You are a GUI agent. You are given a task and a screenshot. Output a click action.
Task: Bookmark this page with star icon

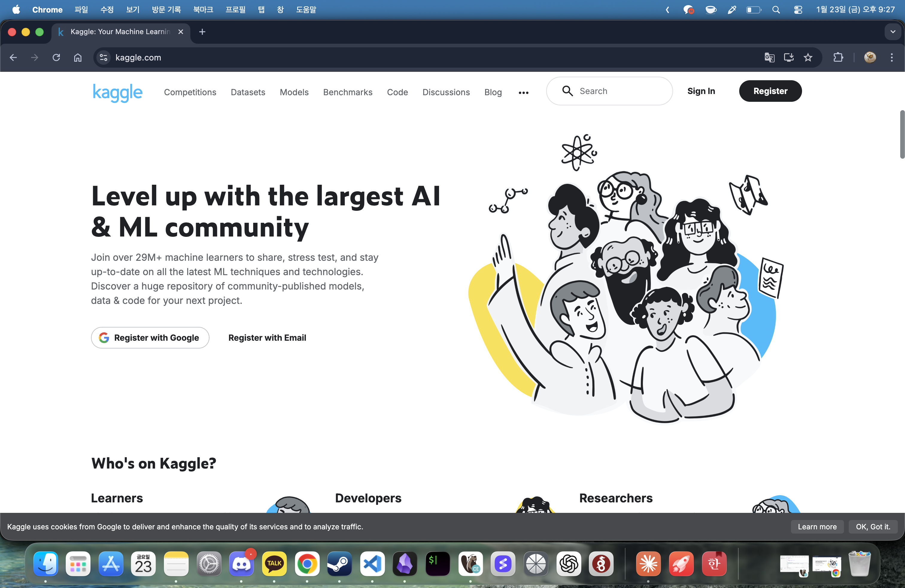click(808, 57)
